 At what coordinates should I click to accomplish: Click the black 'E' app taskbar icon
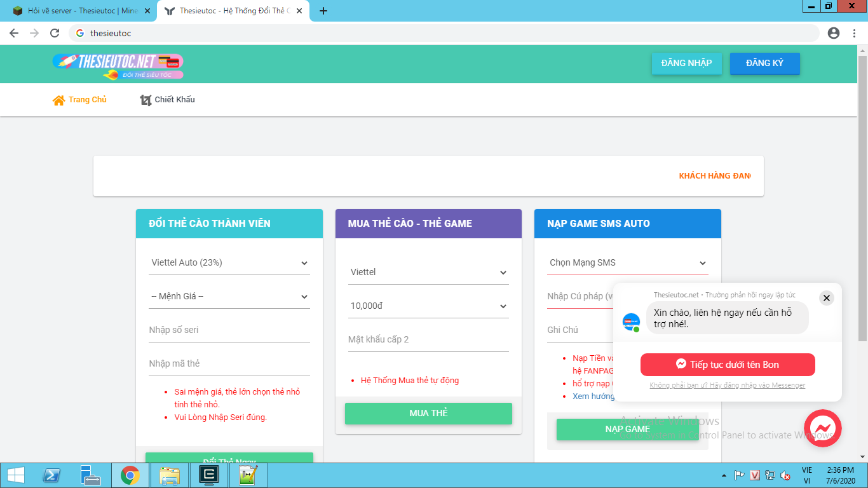(209, 475)
